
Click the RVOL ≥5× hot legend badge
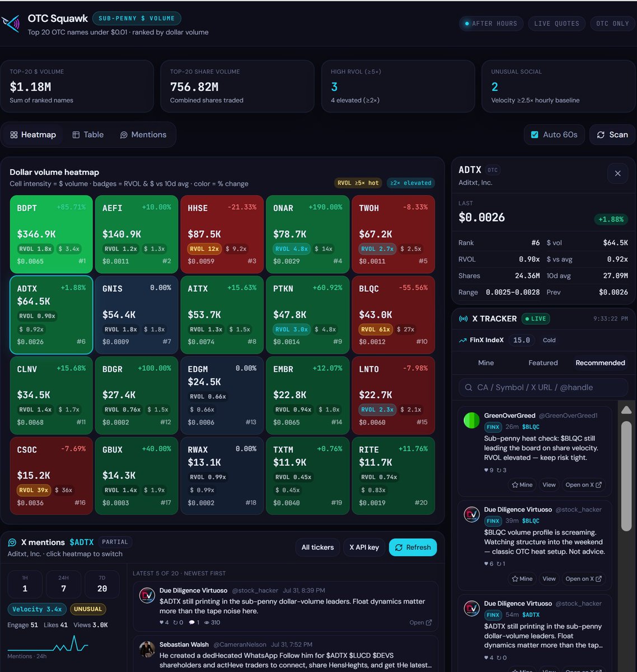tap(358, 183)
